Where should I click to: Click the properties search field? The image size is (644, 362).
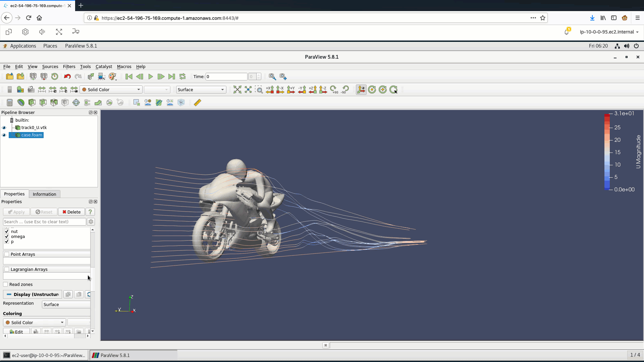(44, 222)
